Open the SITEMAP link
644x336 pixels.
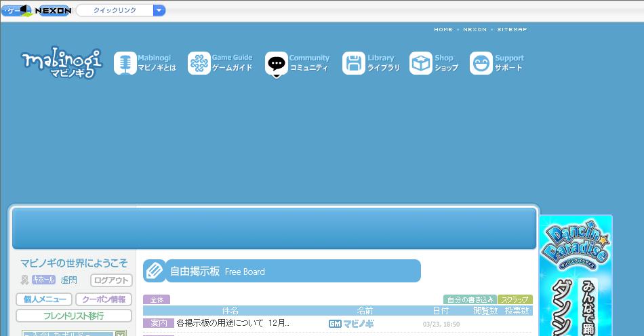pos(512,30)
